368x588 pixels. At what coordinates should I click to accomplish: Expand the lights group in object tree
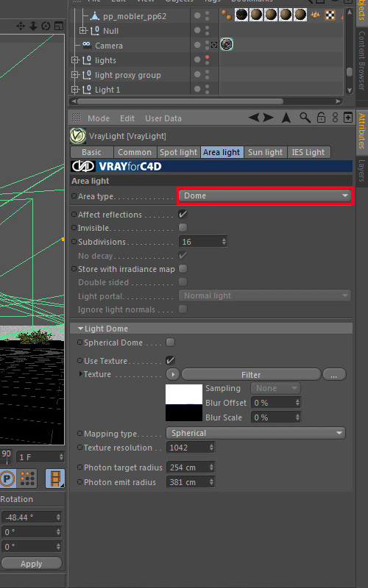(x=75, y=60)
